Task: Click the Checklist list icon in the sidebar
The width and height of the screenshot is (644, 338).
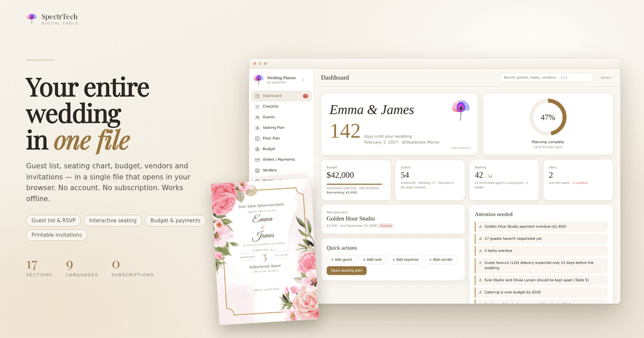Action: [258, 106]
